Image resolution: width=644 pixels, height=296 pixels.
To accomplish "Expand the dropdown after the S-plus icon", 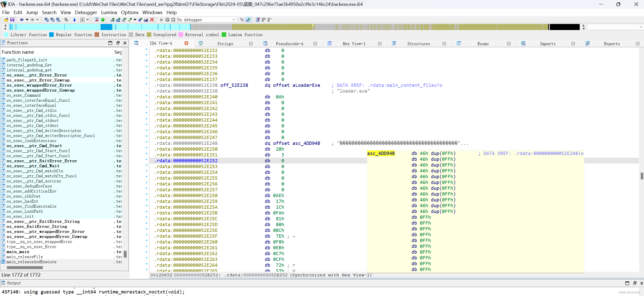I will [135, 20].
